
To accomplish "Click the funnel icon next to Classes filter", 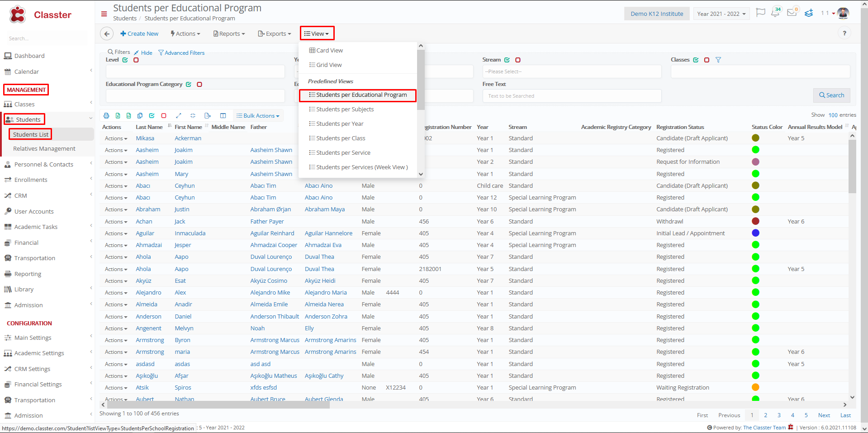I will coord(718,60).
